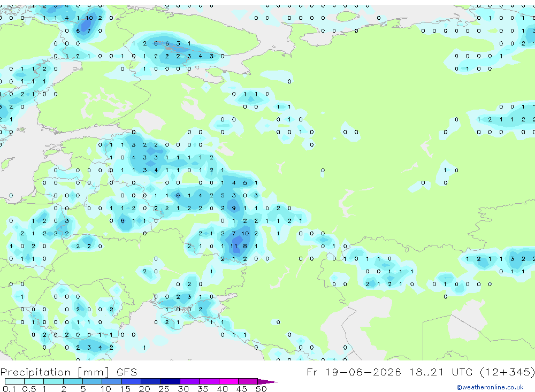Viewport: 535px width, 392px height.
Task: Click the legend arrow tip beyond 50
Action: click(267, 382)
